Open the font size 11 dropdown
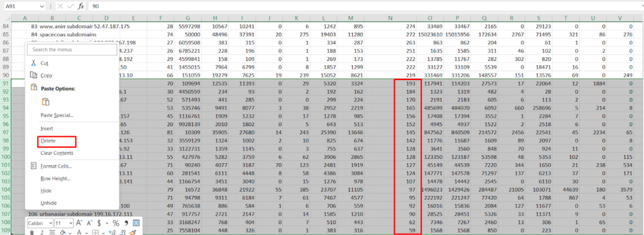 pos(70,223)
